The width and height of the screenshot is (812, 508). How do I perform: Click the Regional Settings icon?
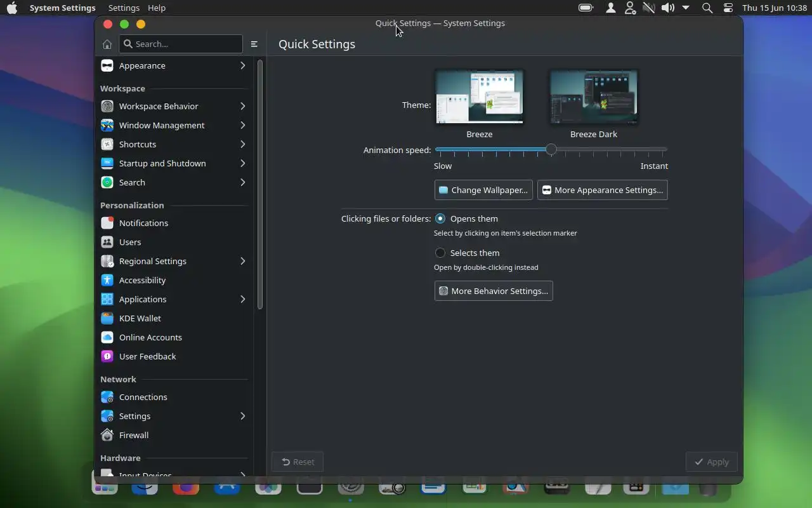click(107, 261)
